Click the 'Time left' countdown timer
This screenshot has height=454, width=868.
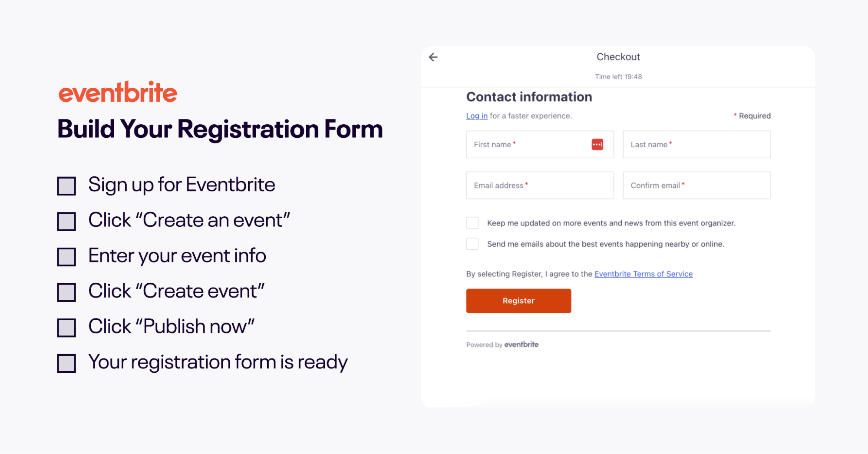(618, 77)
